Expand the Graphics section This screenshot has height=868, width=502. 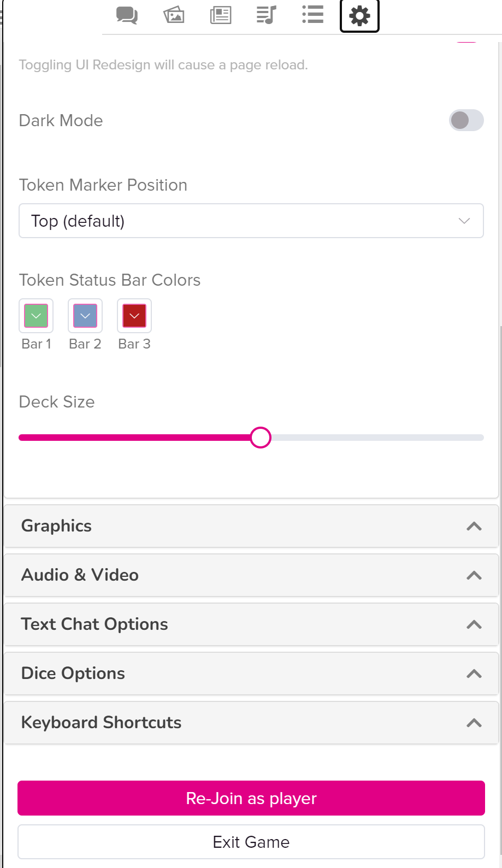click(251, 526)
